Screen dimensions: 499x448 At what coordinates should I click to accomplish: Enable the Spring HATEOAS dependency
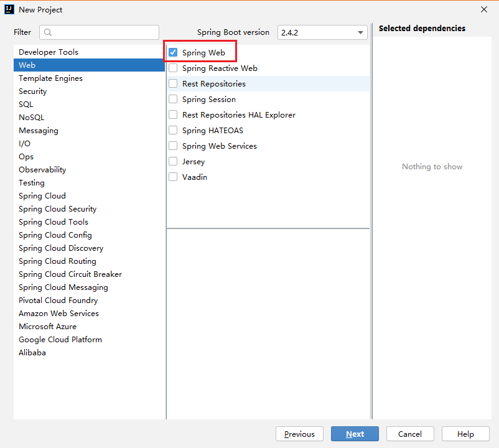pos(172,130)
